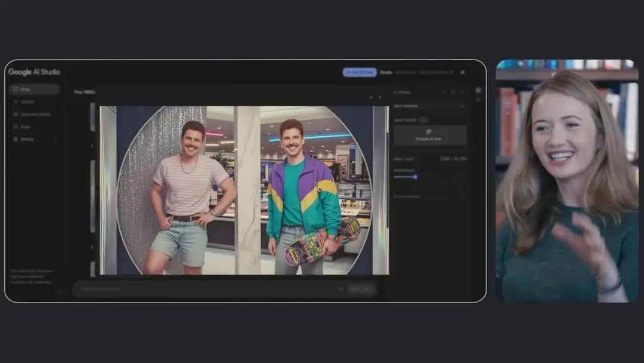This screenshot has height=363, width=644.
Task: Click the Google AI Studio logo
Action: tap(34, 72)
